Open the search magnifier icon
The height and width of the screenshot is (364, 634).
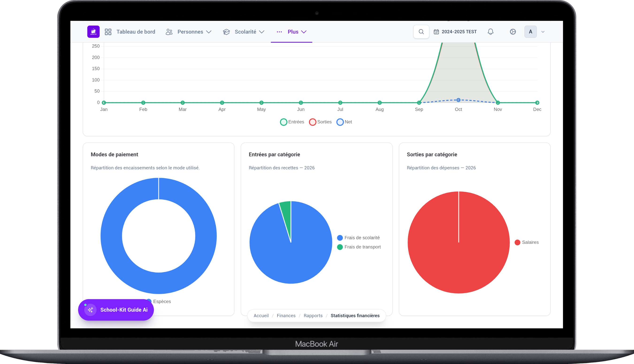[421, 32]
